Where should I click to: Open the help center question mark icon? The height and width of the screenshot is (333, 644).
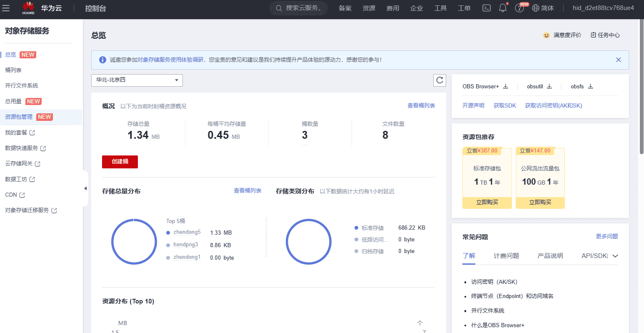(519, 8)
